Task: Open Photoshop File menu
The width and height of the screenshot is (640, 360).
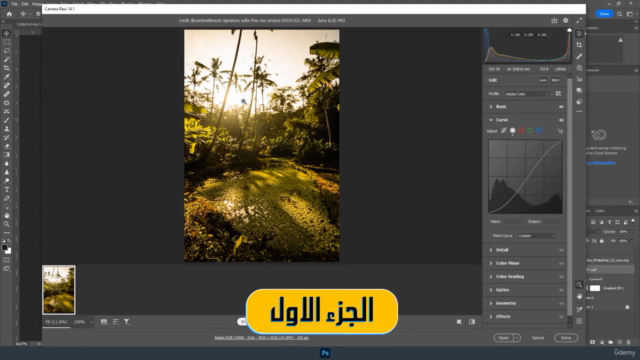Action: 14,4
